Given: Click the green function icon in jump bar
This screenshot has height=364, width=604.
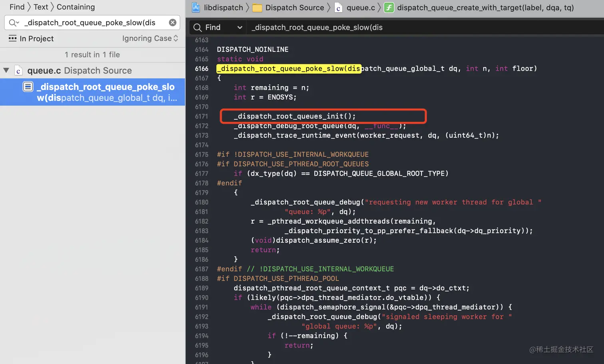Looking at the screenshot, I should pyautogui.click(x=389, y=8).
